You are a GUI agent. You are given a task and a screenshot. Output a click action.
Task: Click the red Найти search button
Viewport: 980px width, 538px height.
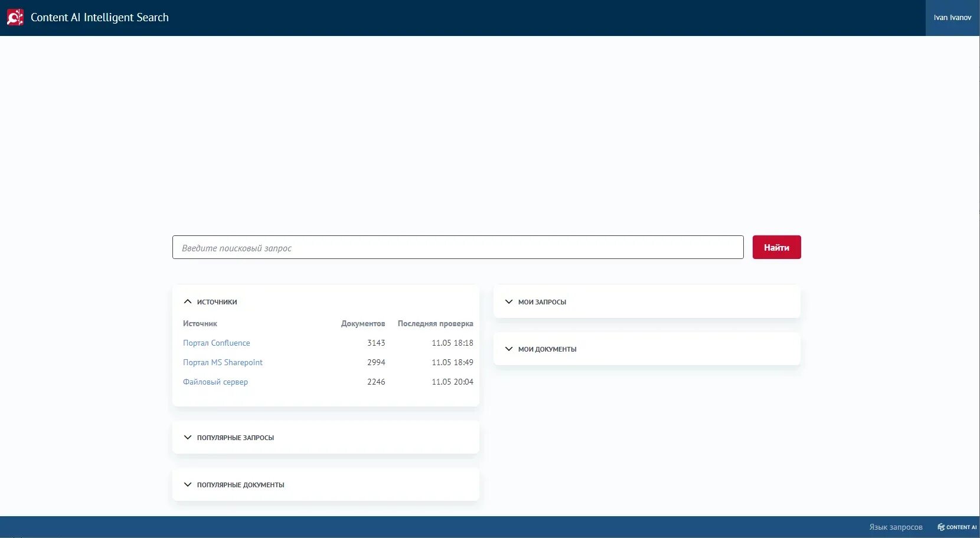click(776, 247)
